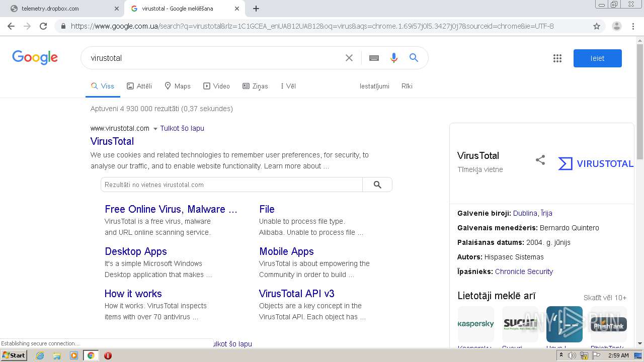The width and height of the screenshot is (644, 362).
Task: Click the results count text 'Aptuveni 4 930 000 rezultāti'
Action: pyautogui.click(x=135, y=109)
